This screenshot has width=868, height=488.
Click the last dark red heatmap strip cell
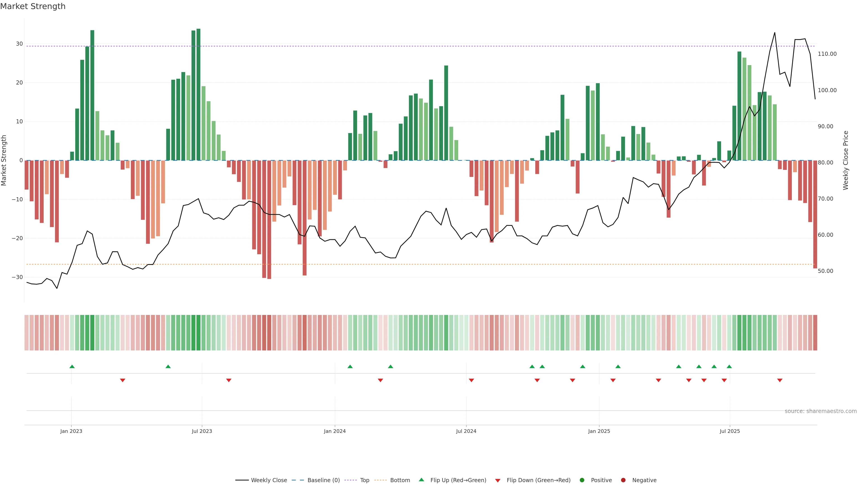815,333
